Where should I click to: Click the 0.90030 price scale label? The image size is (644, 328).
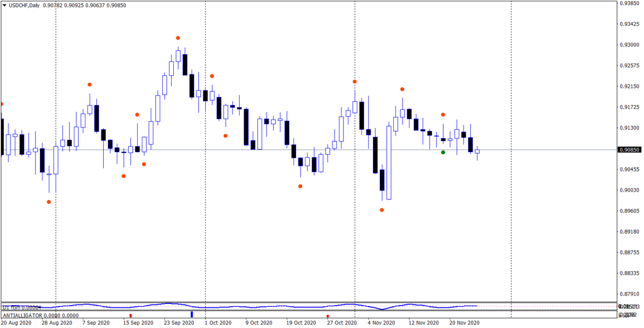click(x=630, y=190)
